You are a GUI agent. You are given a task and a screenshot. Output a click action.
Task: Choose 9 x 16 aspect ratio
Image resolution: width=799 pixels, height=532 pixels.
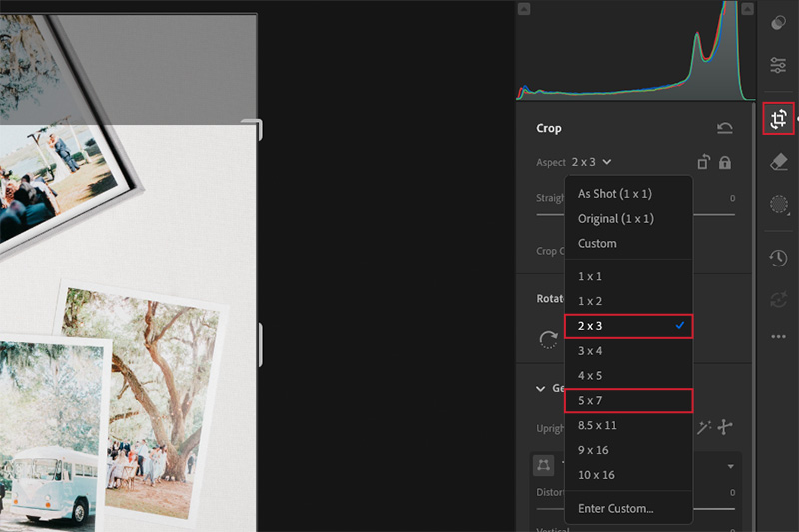point(627,450)
